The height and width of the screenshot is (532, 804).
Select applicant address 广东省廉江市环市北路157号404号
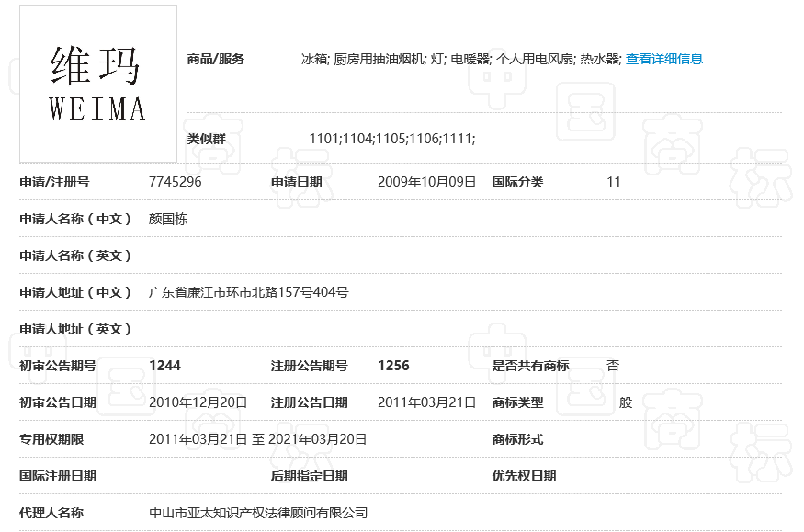(x=249, y=292)
